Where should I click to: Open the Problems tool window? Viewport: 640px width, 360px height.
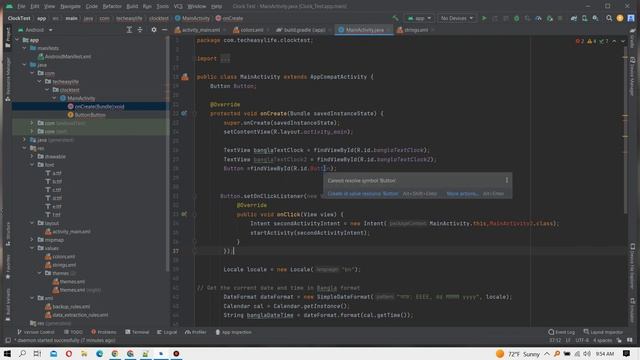pos(104,332)
